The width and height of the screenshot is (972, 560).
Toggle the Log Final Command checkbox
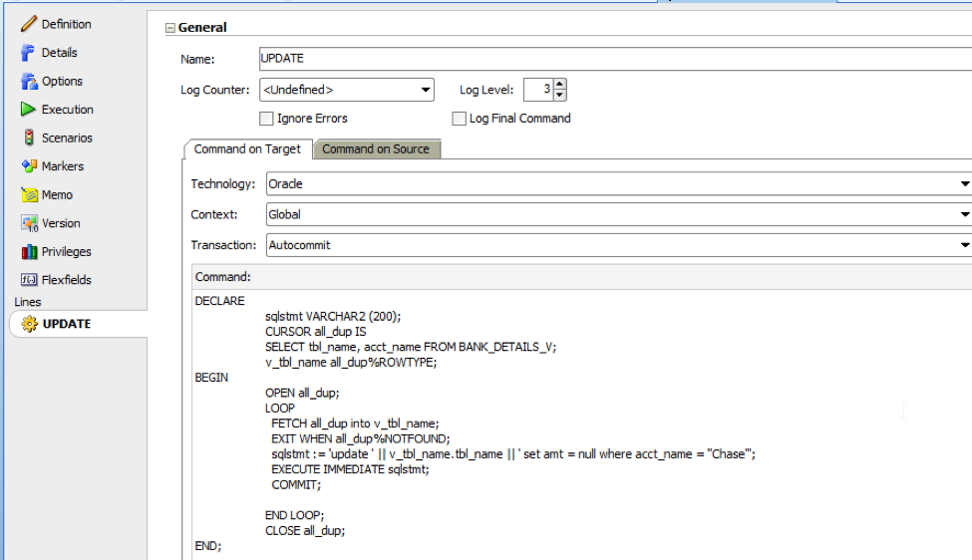click(459, 119)
